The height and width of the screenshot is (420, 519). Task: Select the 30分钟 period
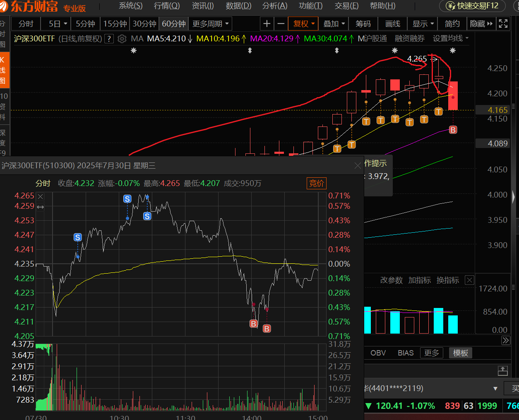(144, 24)
